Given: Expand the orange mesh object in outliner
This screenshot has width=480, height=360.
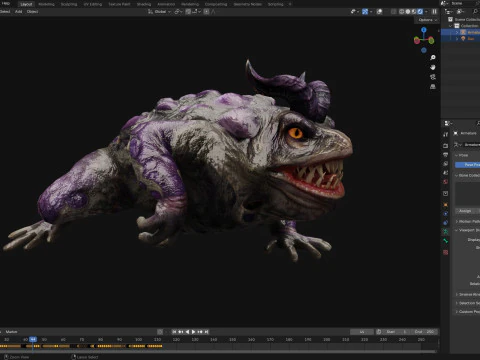Looking at the screenshot, I should pos(457,39).
